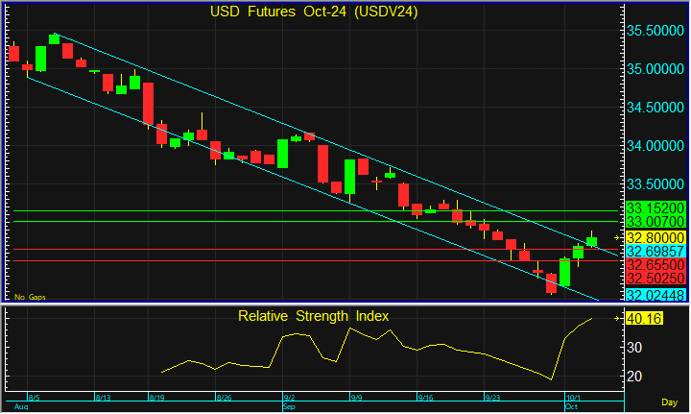Click the cyan 32.02448 lower channel tag
Screen dimensions: 691x414
(x=655, y=295)
